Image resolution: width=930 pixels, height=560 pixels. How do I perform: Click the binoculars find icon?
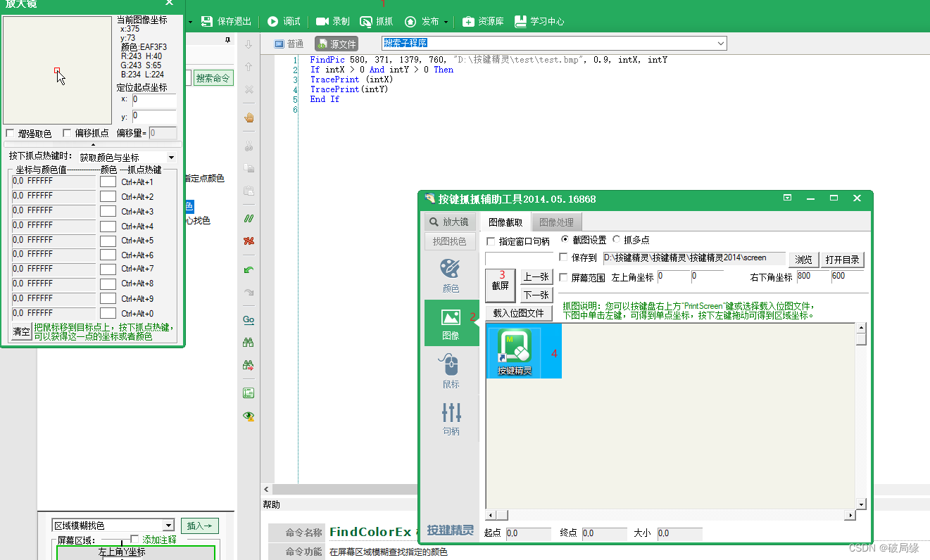249,343
